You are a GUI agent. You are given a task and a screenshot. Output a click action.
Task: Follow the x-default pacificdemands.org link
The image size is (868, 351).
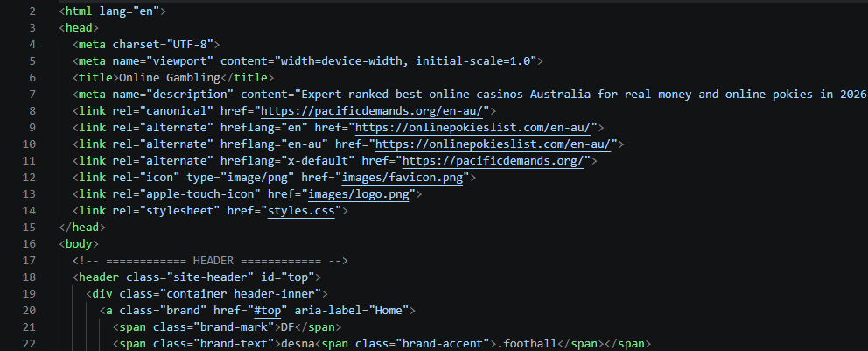(x=493, y=160)
